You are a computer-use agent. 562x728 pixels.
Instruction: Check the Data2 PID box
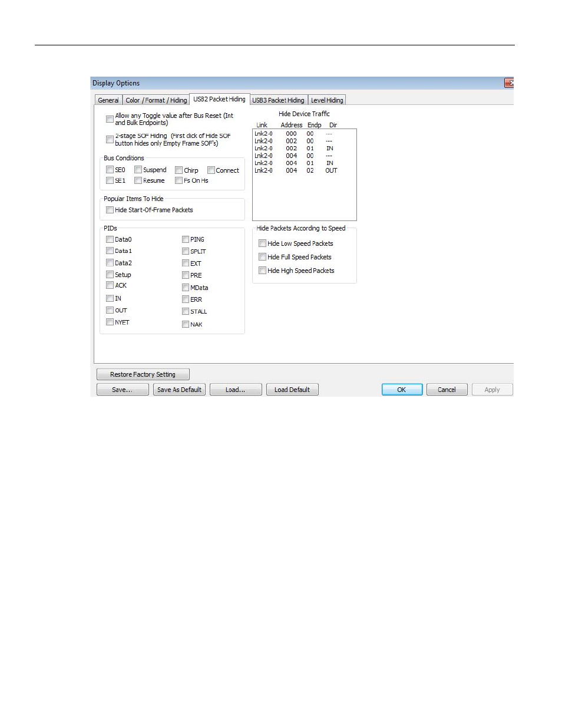110,263
